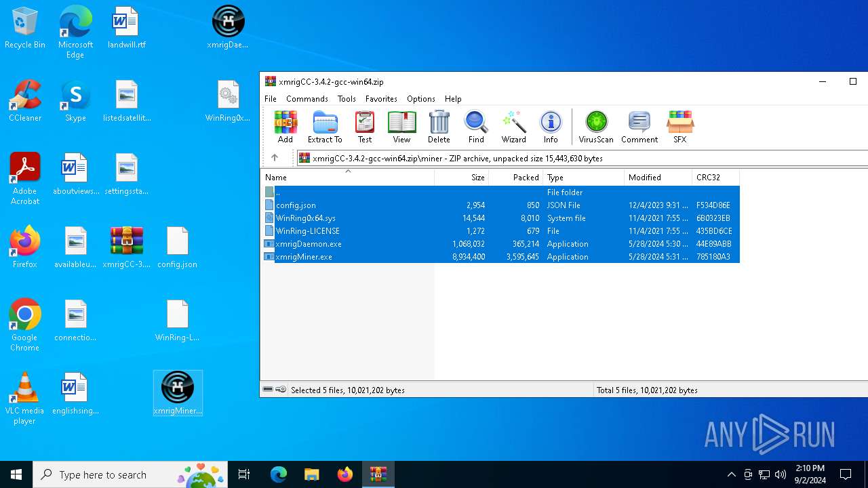Click the SFX toolbar icon
Image resolution: width=868 pixels, height=488 pixels.
click(x=679, y=127)
